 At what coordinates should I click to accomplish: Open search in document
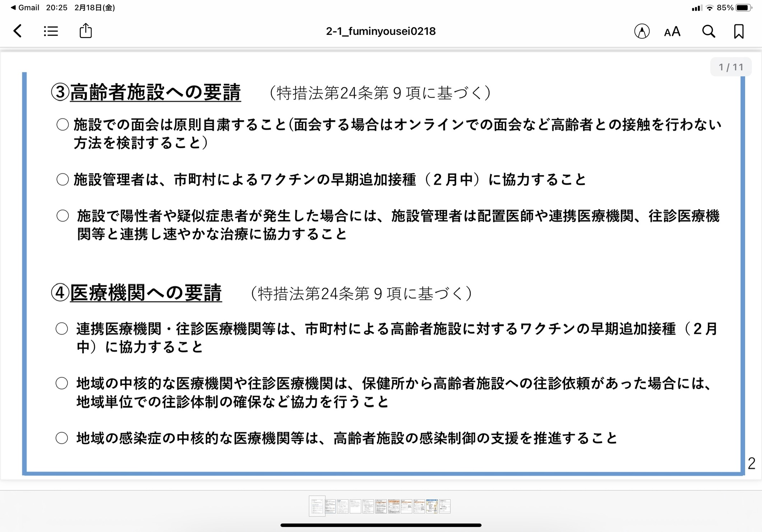tap(708, 32)
